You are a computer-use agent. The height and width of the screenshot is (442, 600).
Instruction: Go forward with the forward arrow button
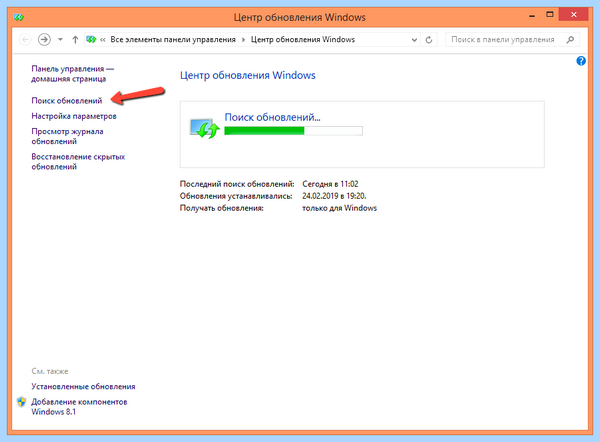(44, 39)
